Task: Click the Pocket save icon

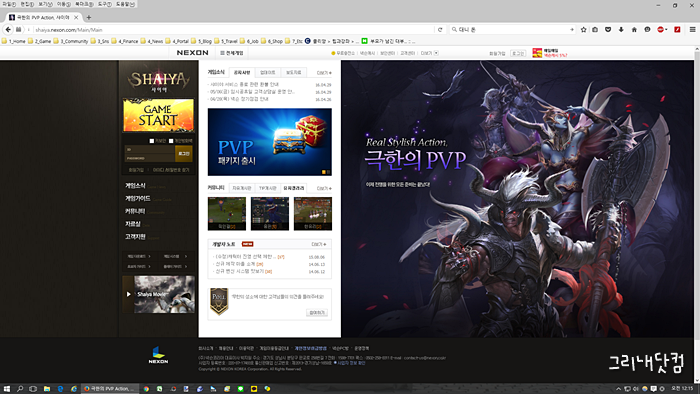Action: 608,29
